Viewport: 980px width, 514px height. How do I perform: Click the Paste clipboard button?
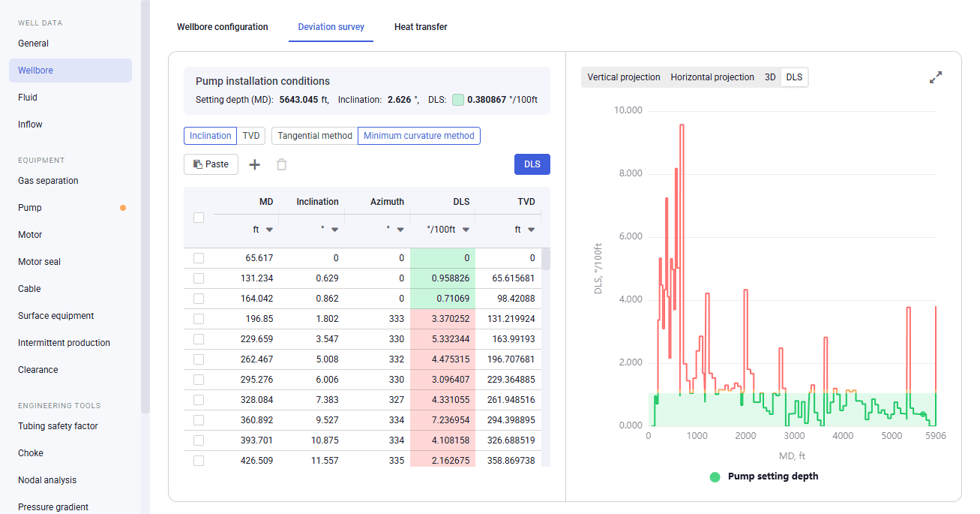(211, 164)
